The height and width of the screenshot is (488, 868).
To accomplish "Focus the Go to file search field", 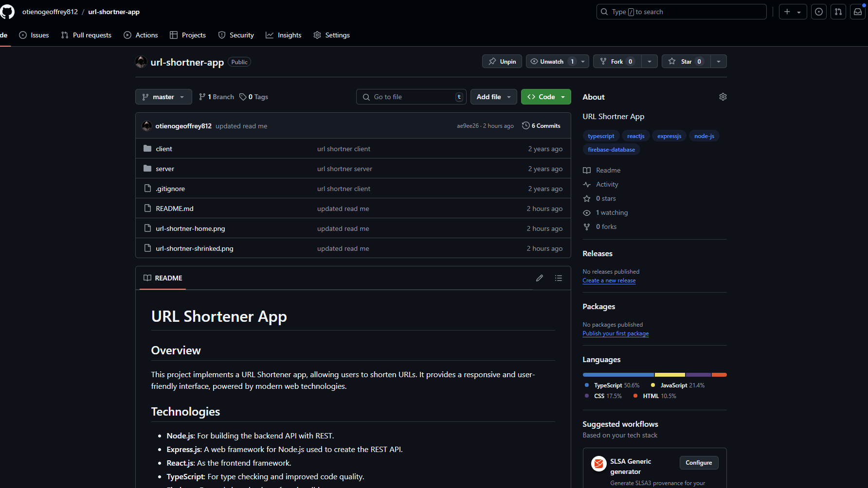I will click(x=411, y=97).
